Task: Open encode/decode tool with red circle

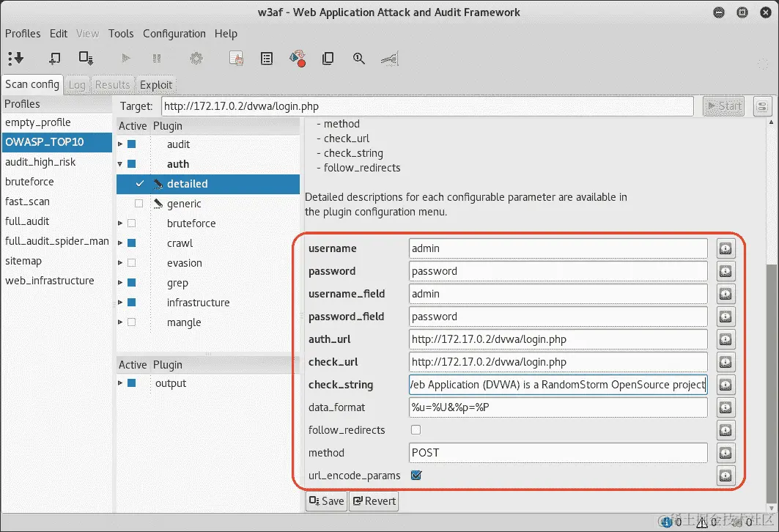Action: (297, 59)
